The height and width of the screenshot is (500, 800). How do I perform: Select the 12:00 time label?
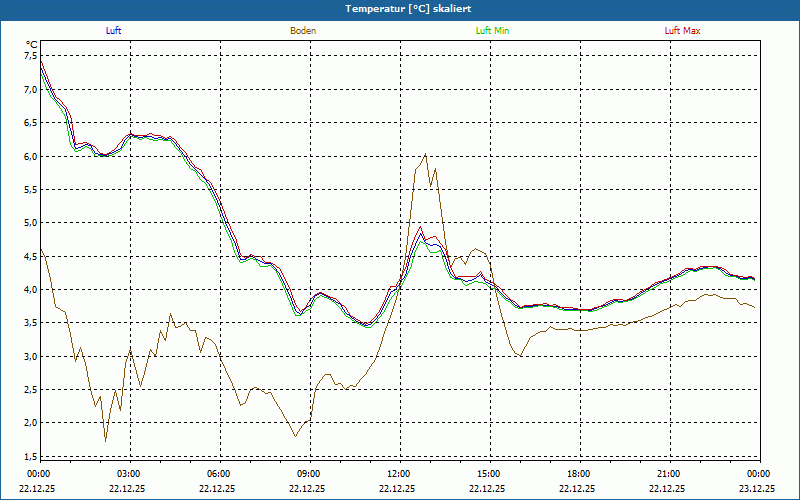click(x=399, y=474)
